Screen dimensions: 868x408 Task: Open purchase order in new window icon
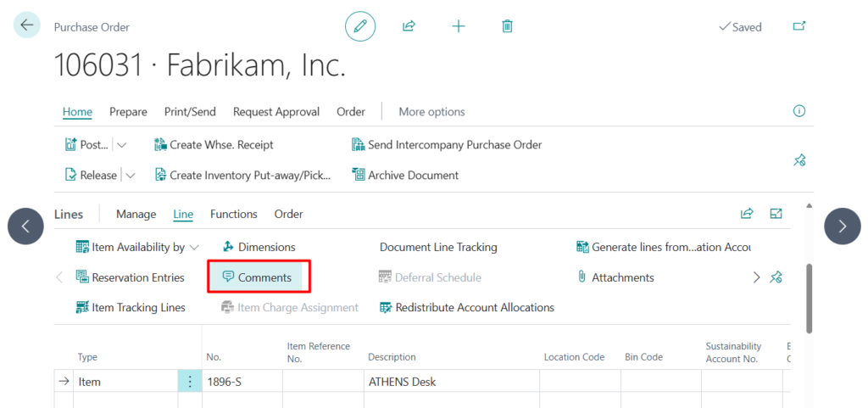pos(798,26)
